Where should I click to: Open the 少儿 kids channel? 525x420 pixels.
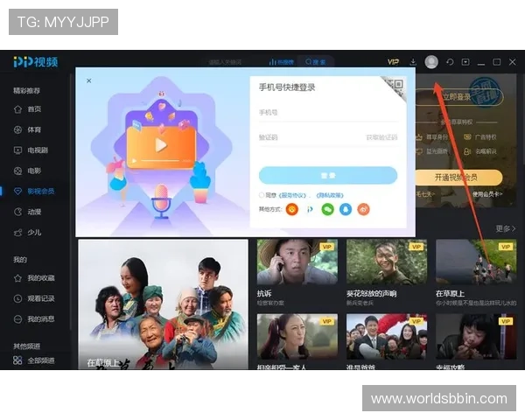click(x=27, y=233)
